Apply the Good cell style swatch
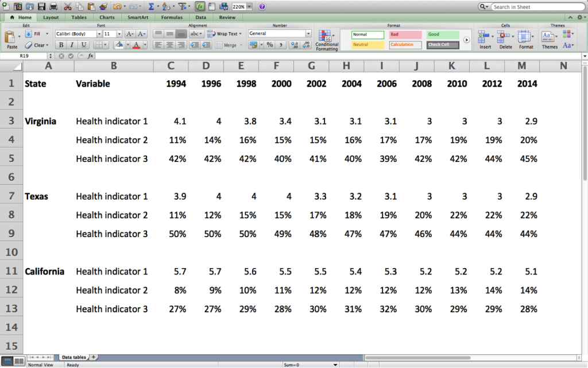 (x=443, y=34)
